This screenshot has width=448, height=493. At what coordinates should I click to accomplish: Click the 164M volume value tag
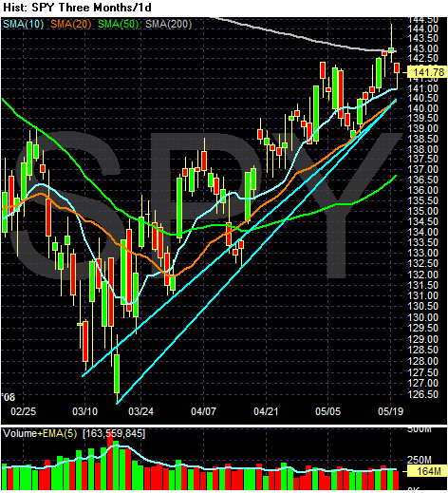point(426,471)
